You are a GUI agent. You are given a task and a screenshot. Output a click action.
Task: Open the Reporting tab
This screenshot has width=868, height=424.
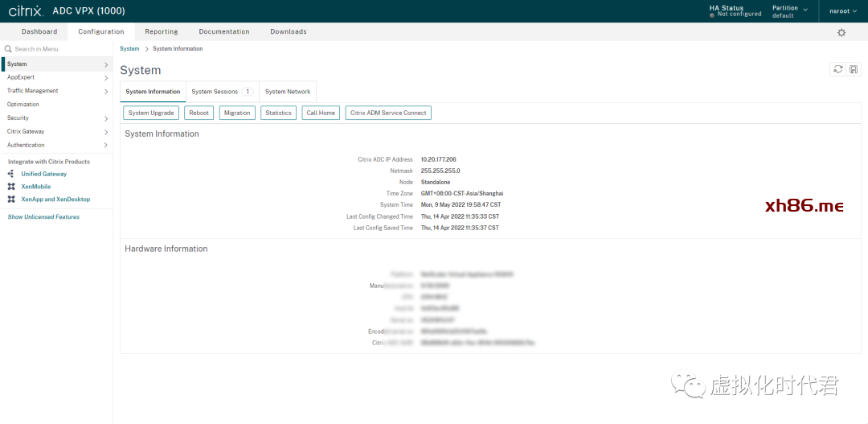pyautogui.click(x=161, y=31)
